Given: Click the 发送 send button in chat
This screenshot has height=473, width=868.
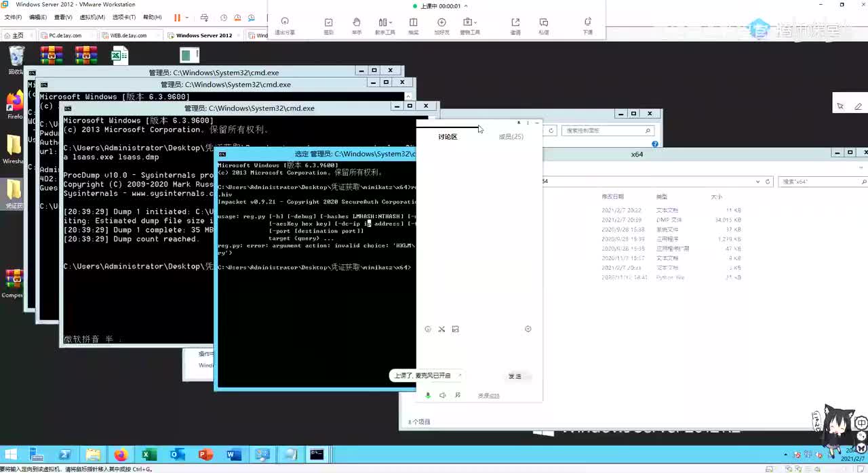Looking at the screenshot, I should tap(517, 376).
